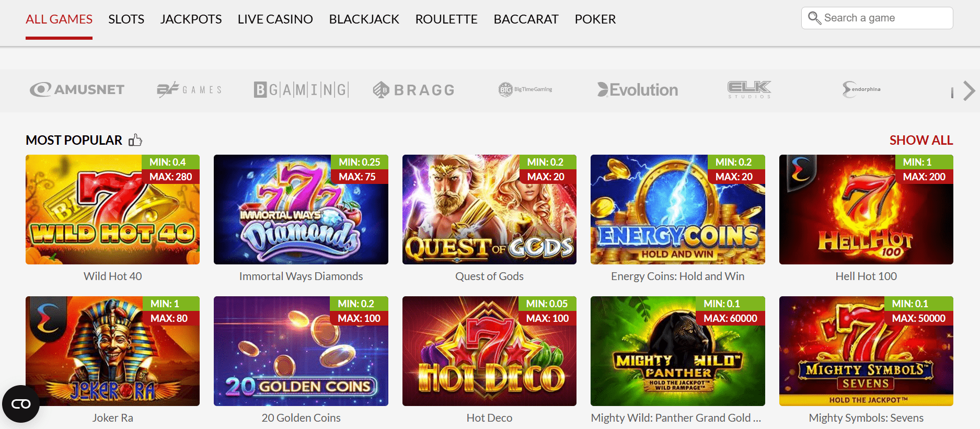Click the Hell Hot 100 title link

tap(866, 276)
